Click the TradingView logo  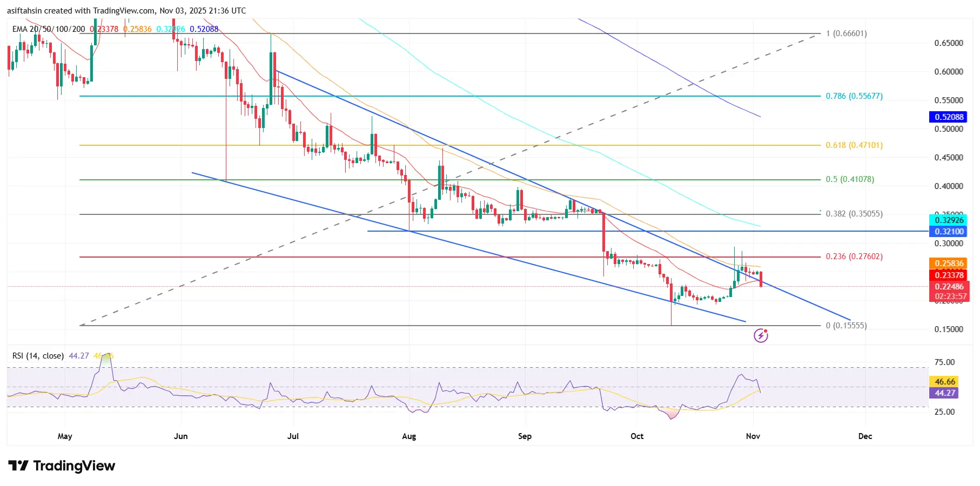[62, 466]
